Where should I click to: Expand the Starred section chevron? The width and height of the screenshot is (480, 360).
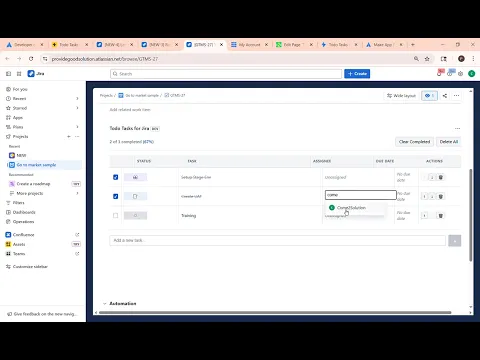77,108
